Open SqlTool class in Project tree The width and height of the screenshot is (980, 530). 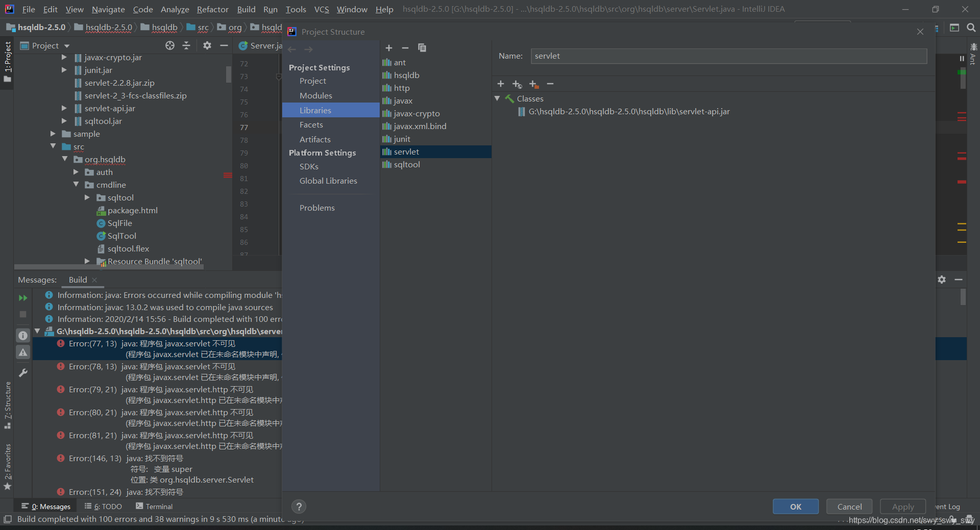click(121, 236)
